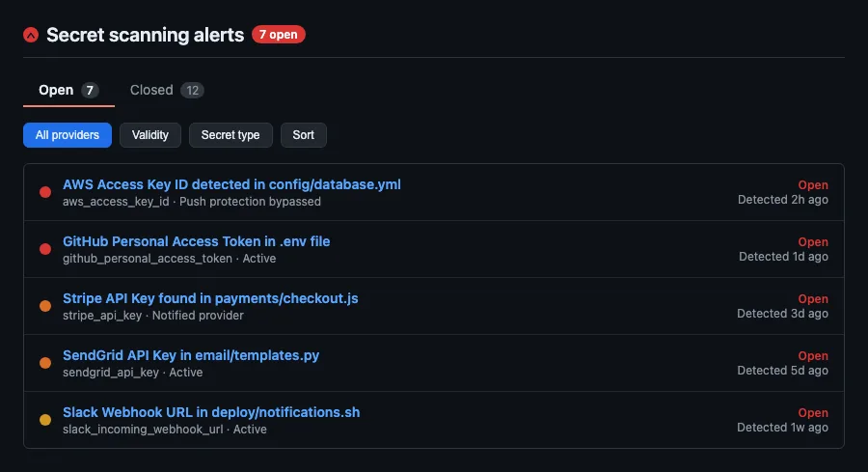Click the red severity dot for AWS Access Key alert
The width and height of the screenshot is (868, 472).
click(x=45, y=192)
